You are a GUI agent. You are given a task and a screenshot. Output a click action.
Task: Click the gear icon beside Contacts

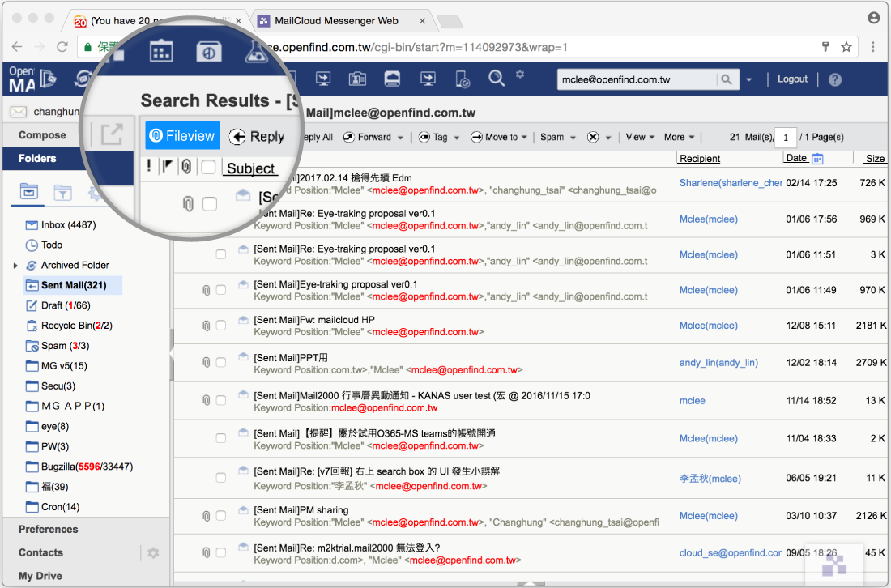(153, 553)
